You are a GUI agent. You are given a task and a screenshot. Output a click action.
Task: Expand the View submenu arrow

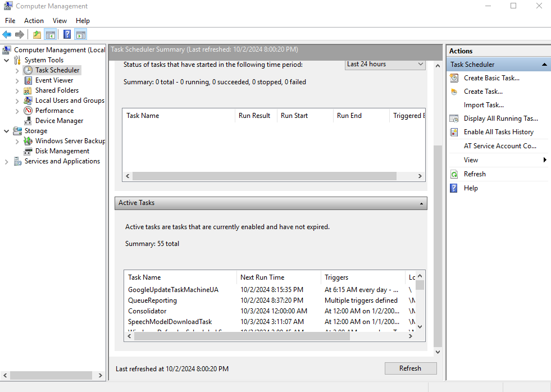[x=545, y=160]
